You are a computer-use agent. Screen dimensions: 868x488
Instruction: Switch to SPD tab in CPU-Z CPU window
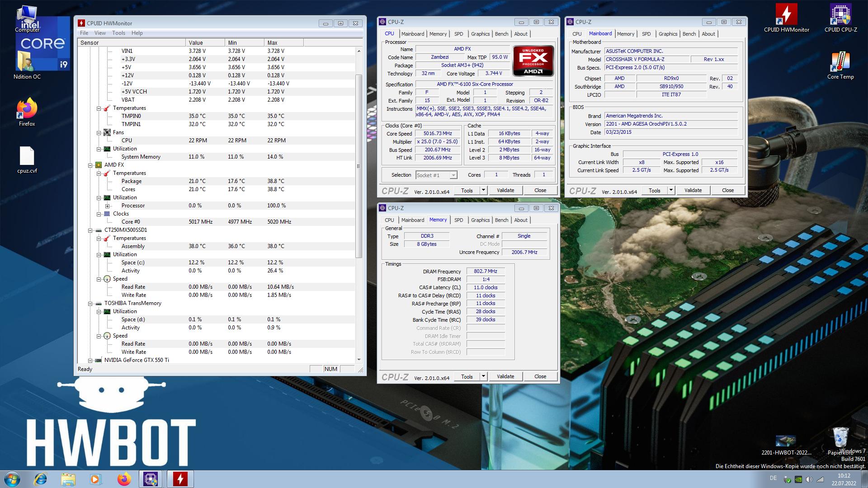(458, 34)
